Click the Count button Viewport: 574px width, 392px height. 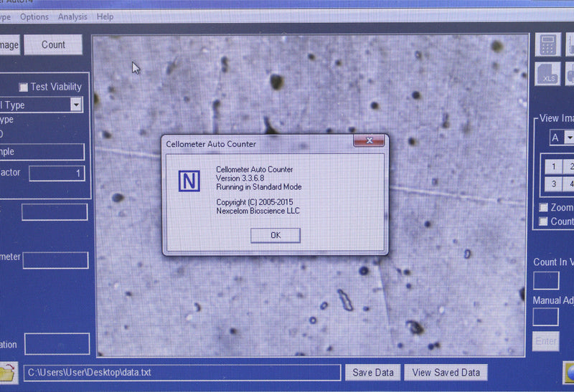tap(53, 44)
